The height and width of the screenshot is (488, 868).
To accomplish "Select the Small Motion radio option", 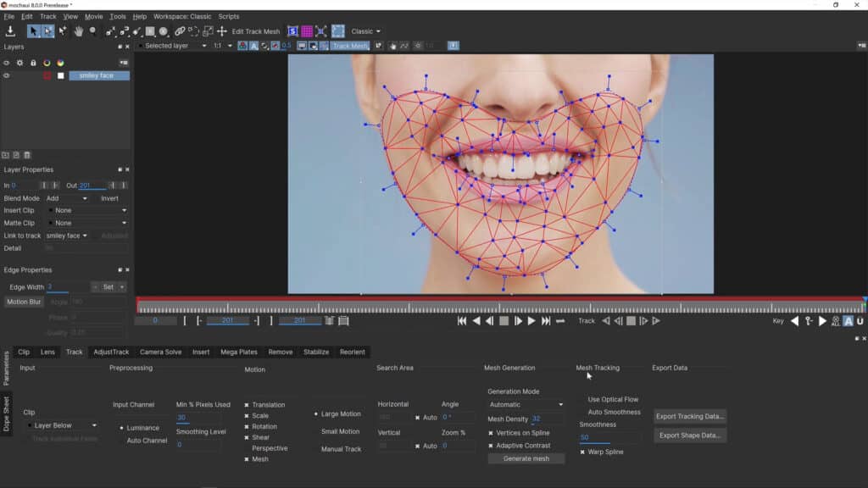I will pyautogui.click(x=339, y=431).
